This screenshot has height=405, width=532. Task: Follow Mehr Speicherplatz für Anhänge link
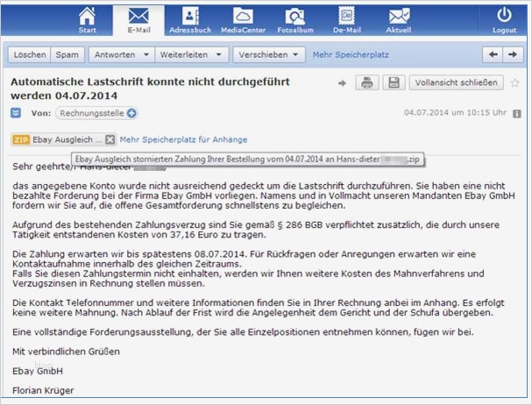[x=183, y=139]
